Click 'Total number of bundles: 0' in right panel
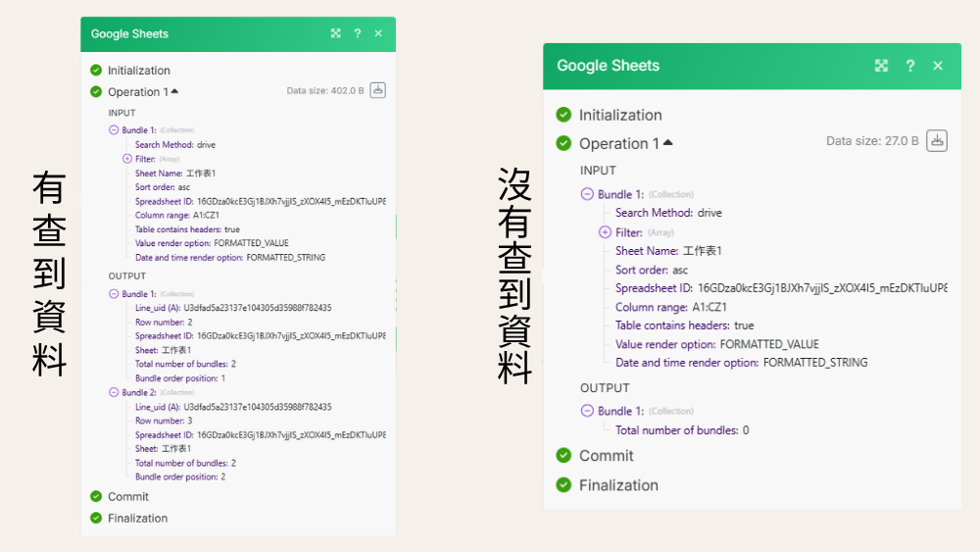 (682, 430)
